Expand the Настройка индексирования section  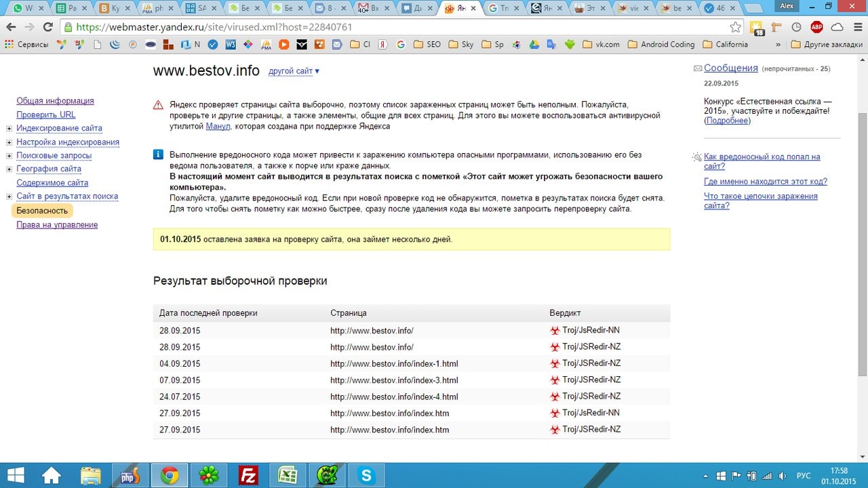(9, 142)
